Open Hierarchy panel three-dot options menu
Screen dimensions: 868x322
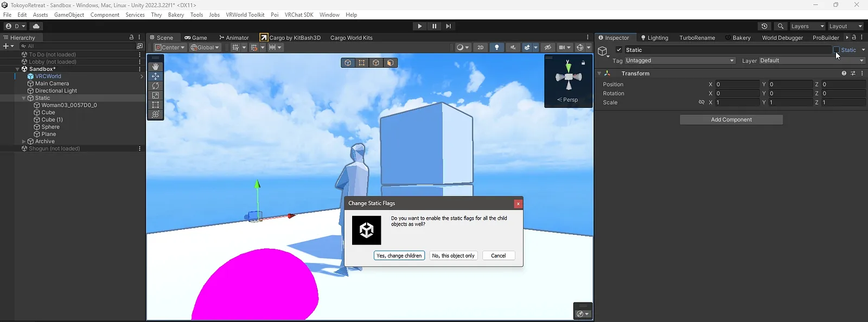coord(140,37)
